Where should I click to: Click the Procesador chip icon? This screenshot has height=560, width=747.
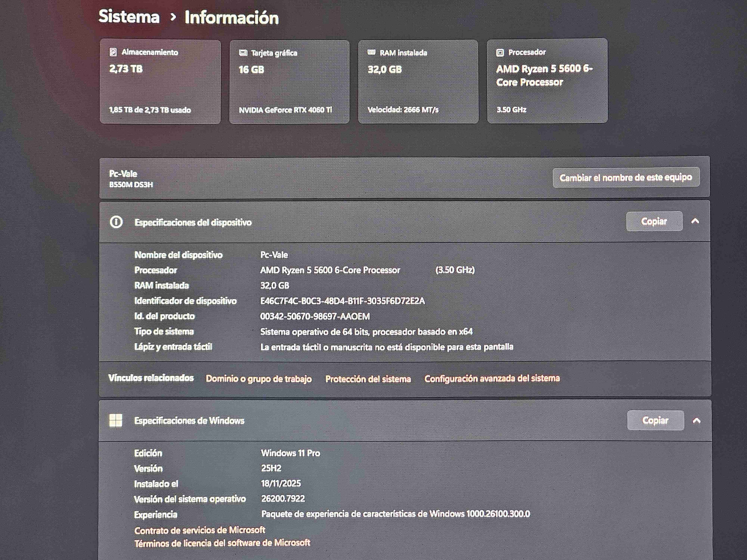click(x=500, y=52)
